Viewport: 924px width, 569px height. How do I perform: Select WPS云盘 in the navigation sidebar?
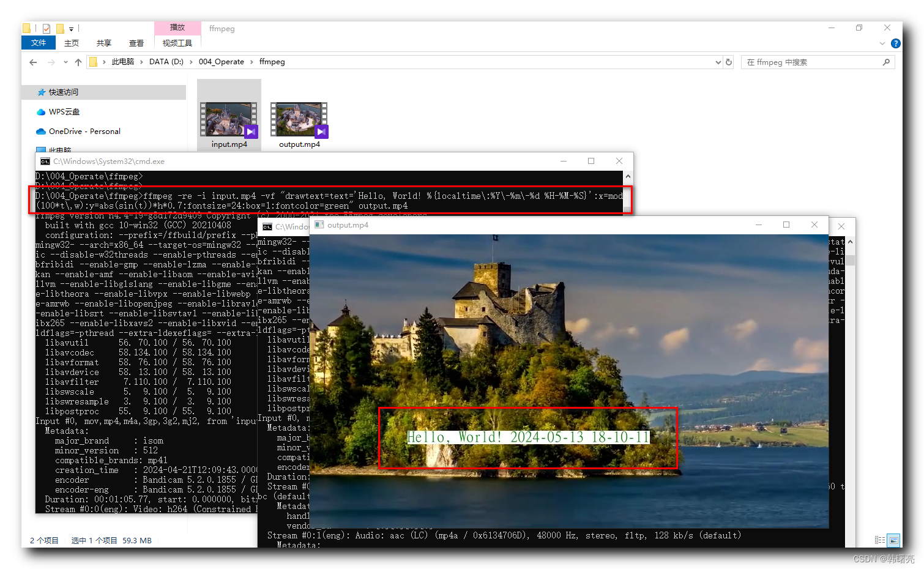(x=63, y=111)
